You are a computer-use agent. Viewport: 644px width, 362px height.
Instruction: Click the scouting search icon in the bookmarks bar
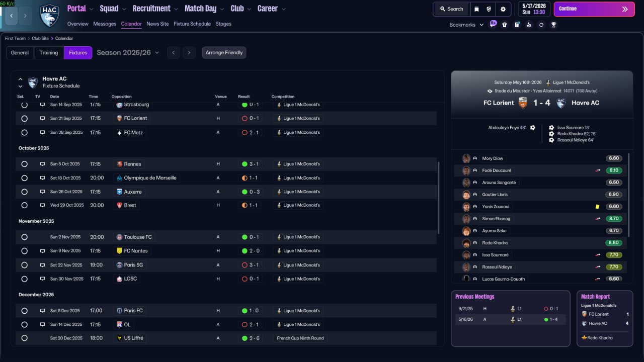pos(529,25)
